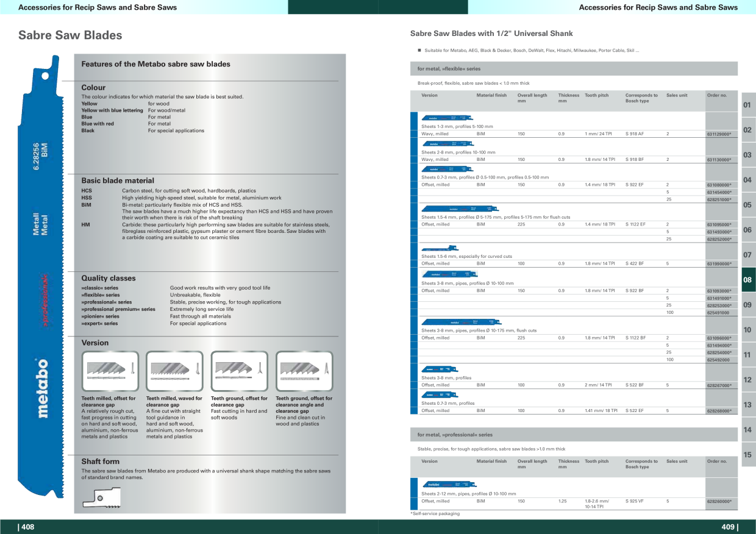This screenshot has height=534, width=756.
Task: Click 'Sabre Saw Blades with 1/2" Universal Shank' heading
Action: point(491,34)
